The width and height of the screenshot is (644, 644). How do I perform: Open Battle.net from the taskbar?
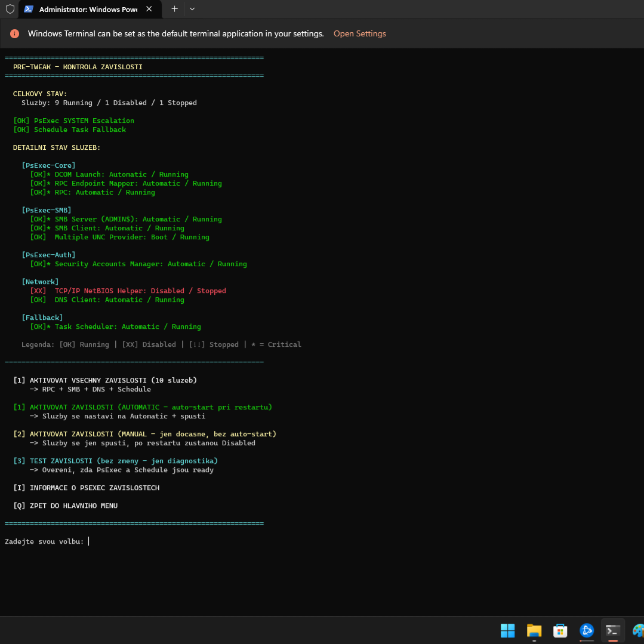click(x=586, y=630)
